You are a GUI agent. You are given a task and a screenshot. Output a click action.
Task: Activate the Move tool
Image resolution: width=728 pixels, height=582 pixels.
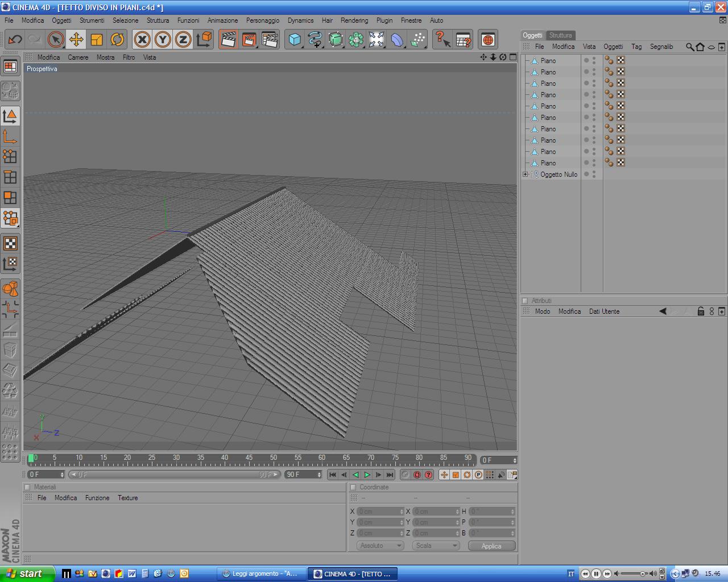(x=76, y=39)
